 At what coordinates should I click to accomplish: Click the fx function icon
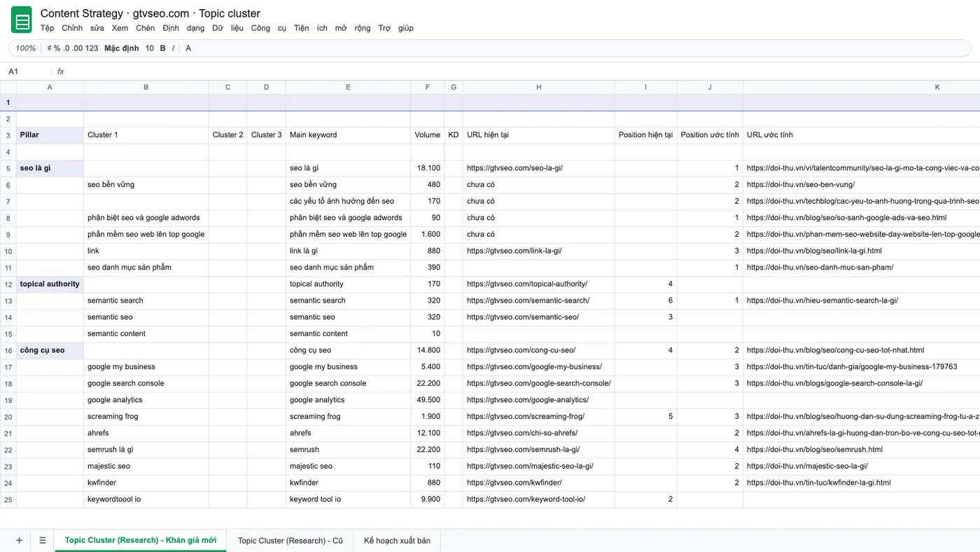[61, 71]
